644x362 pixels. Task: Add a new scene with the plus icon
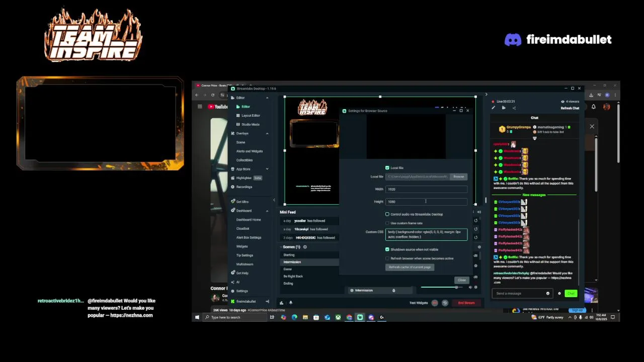[x=305, y=247]
